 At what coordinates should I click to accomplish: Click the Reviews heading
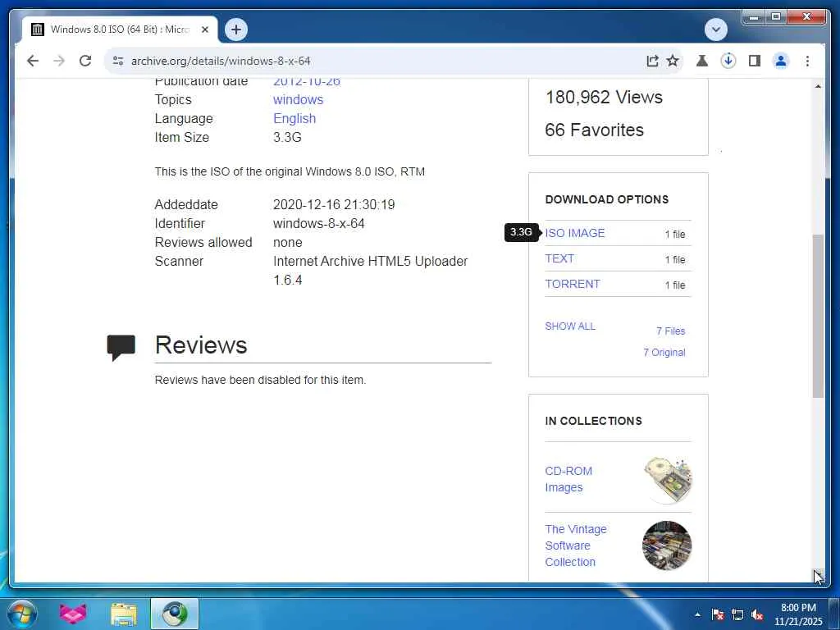tap(201, 345)
